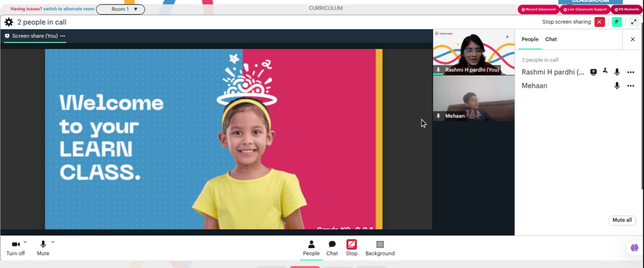644x268 pixels.
Task: Select the People tab in the side panel
Action: 530,39
